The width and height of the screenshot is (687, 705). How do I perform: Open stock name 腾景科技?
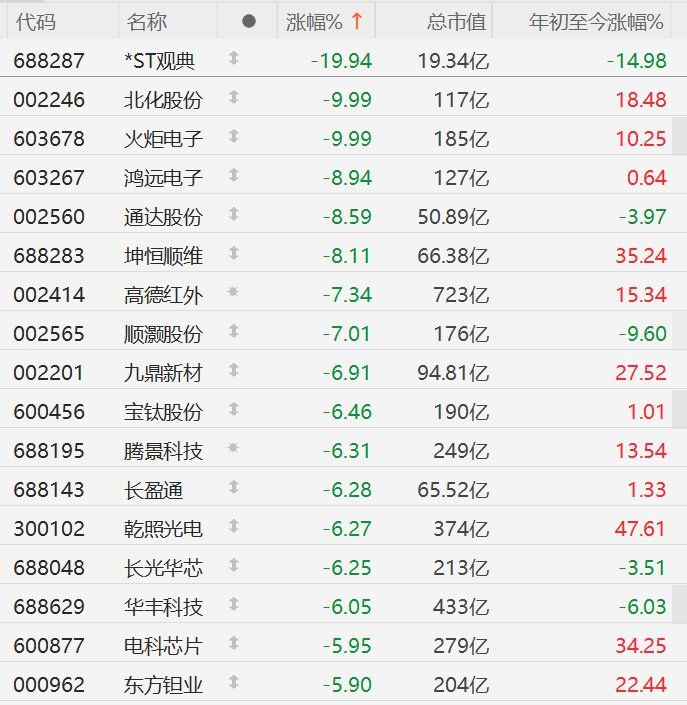pyautogui.click(x=164, y=451)
